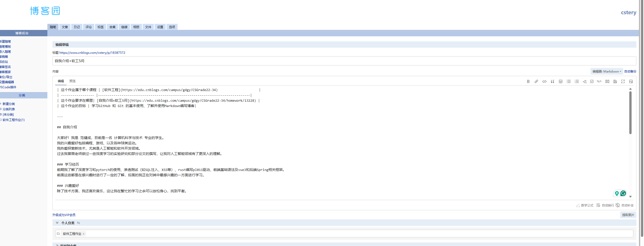
Task: Open the 文件 tab
Action: click(148, 27)
